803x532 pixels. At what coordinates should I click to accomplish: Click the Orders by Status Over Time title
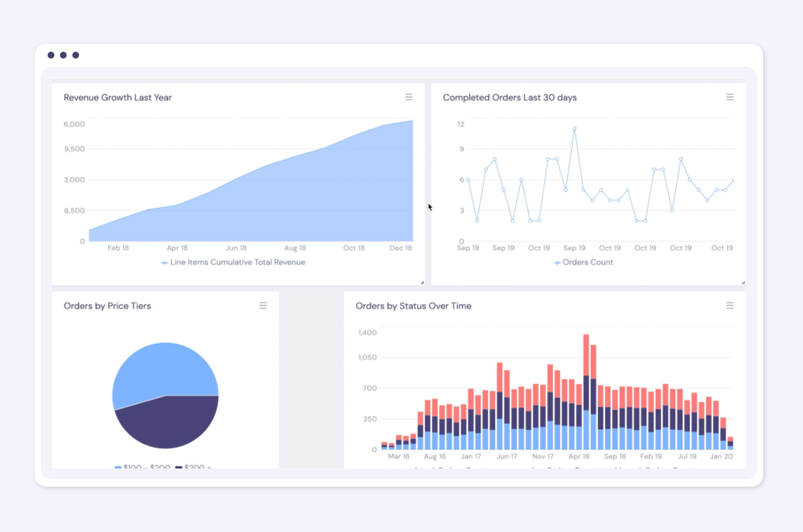pyautogui.click(x=413, y=306)
